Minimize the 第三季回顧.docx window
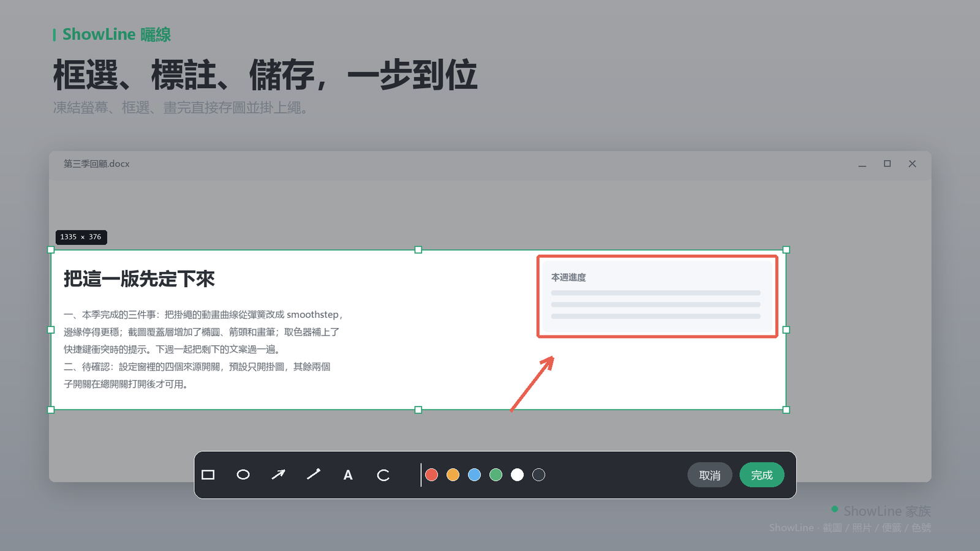980x551 pixels. pyautogui.click(x=862, y=164)
